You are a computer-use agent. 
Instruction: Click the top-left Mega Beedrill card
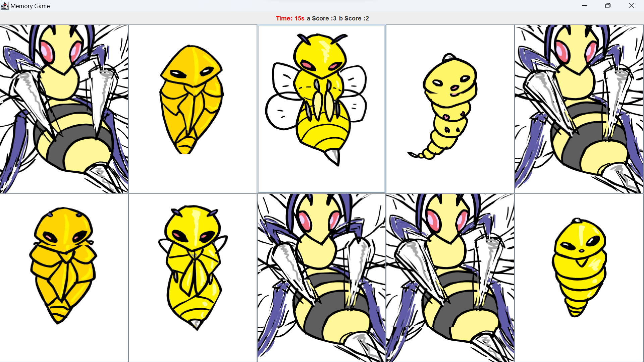pyautogui.click(x=64, y=109)
